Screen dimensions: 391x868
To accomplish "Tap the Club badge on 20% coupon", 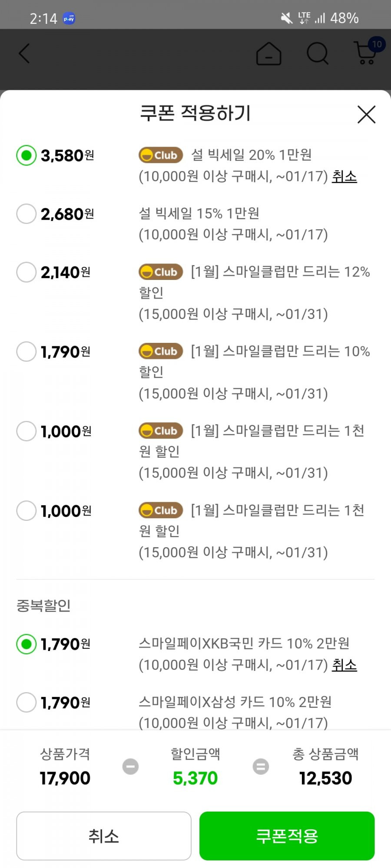I will 161,155.
